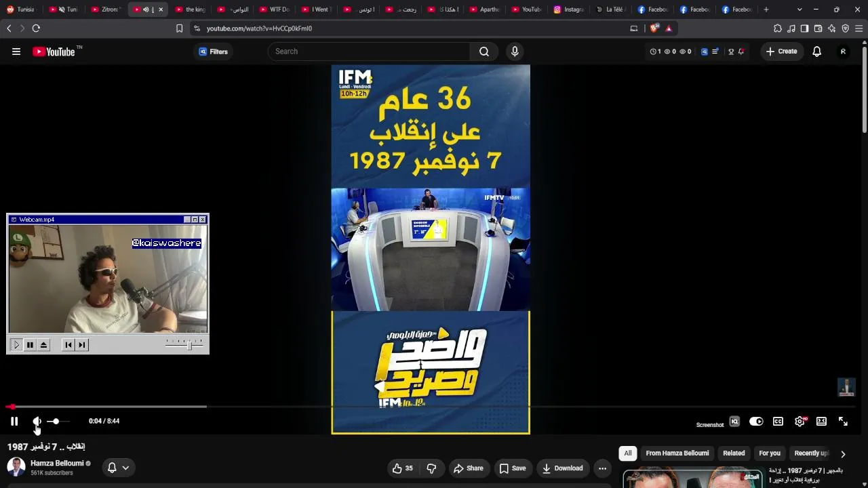Adjust the YouTube volume slider

tap(57, 422)
